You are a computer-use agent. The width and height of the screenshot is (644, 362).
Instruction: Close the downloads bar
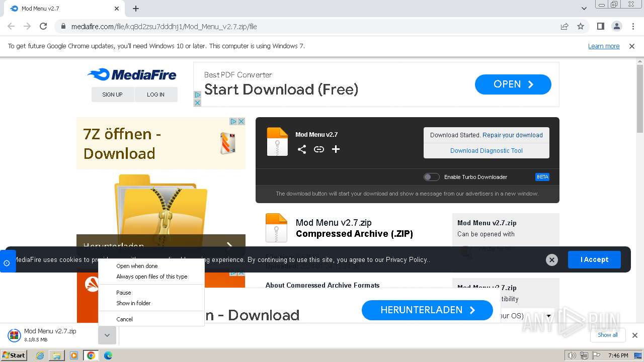pyautogui.click(x=634, y=335)
